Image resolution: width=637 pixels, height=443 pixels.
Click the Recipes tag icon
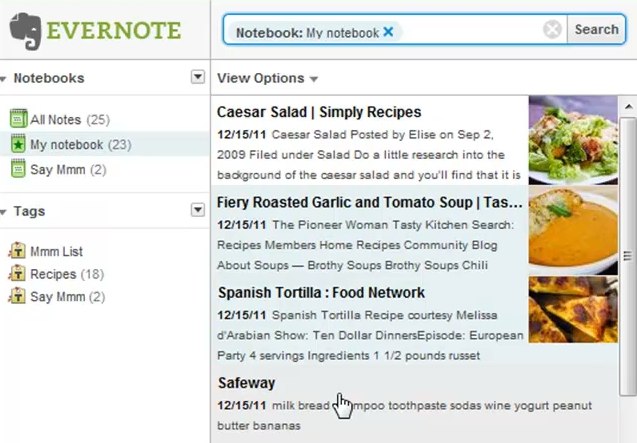(x=17, y=273)
